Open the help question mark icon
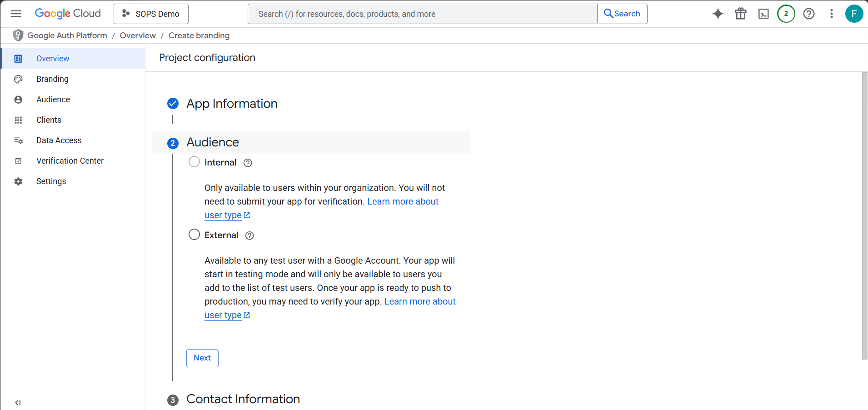The height and width of the screenshot is (410, 868). pyautogui.click(x=808, y=14)
